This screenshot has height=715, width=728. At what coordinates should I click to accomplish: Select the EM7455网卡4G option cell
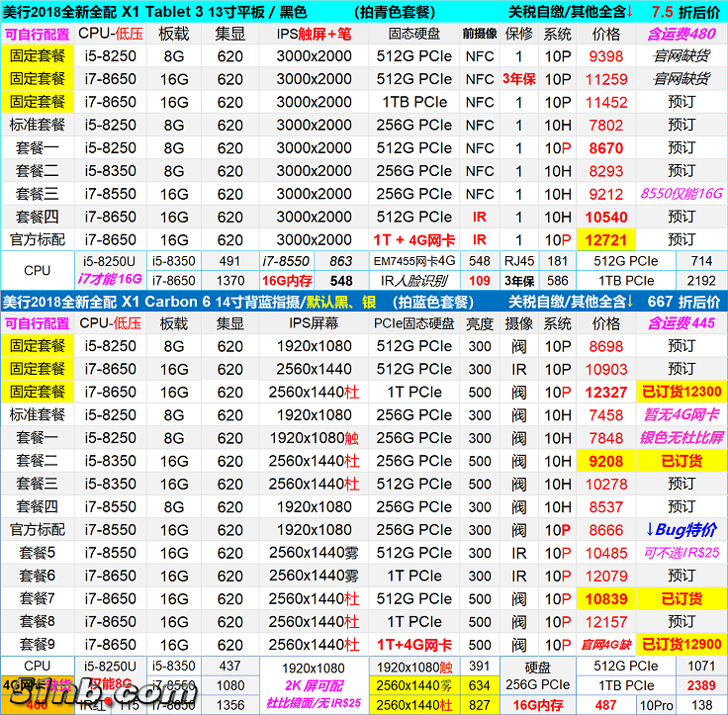pos(414,262)
